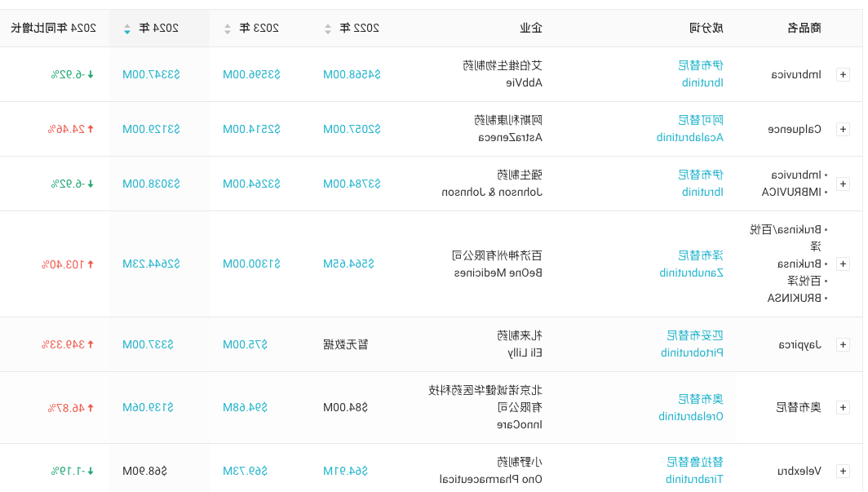Screen dimensions: 868x492
Task: Select the Velexbru product name
Action: click(799, 472)
